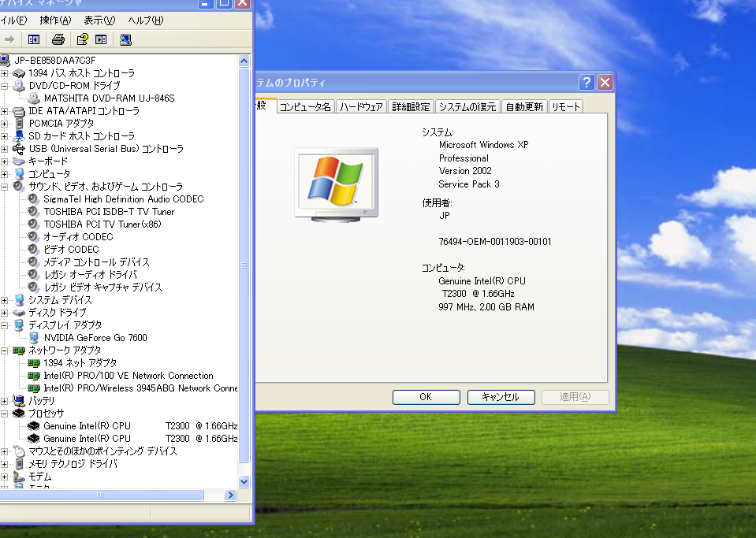Click the horizontal scrollbar thumb in Device Manager
Image resolution: width=756 pixels, height=538 pixels.
pos(100,495)
